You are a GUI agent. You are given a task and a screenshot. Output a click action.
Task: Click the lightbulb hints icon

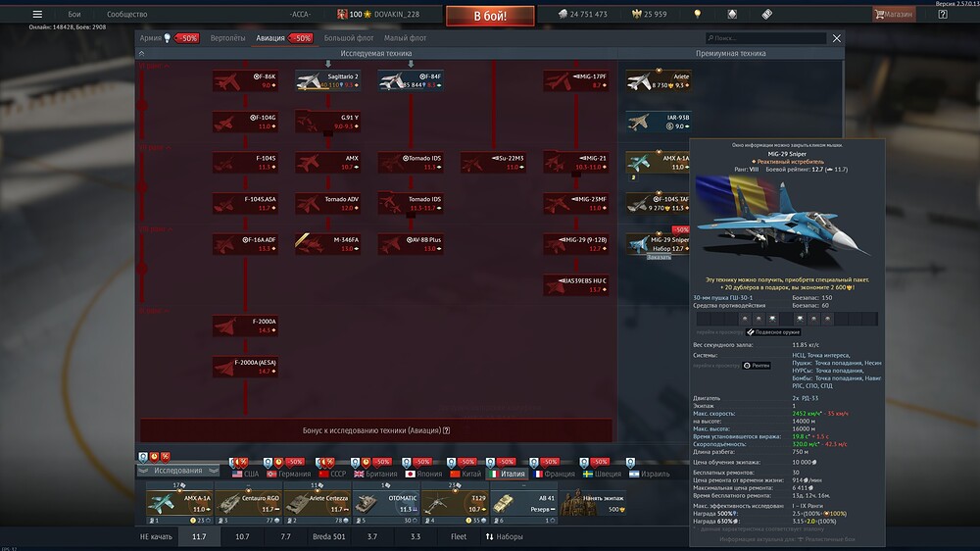point(698,14)
